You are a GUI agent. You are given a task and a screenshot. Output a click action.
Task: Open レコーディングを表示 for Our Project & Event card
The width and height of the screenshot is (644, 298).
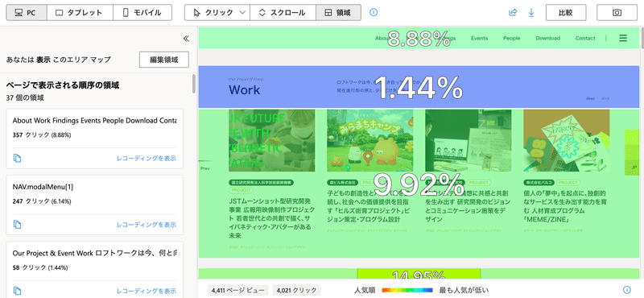(x=147, y=292)
